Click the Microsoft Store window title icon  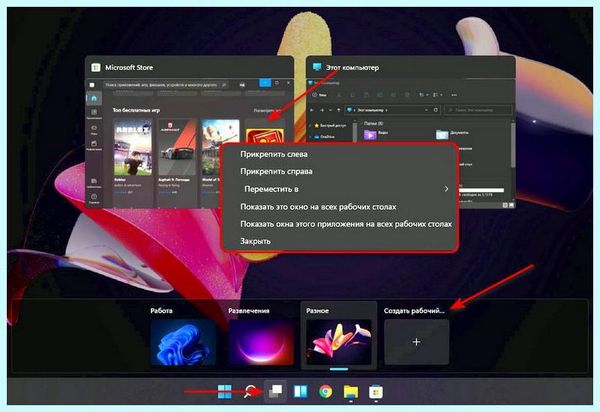(96, 68)
